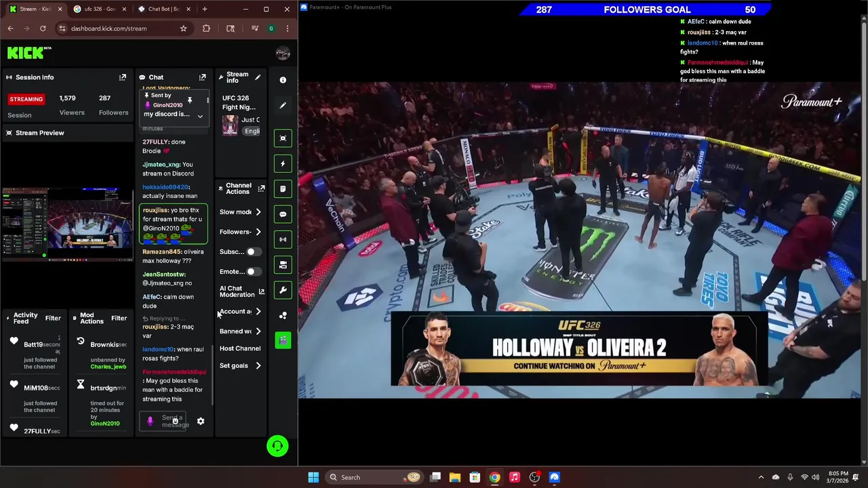Image resolution: width=868 pixels, height=488 pixels.
Task: Toggle the document widget icon in sidebar
Action: (x=283, y=188)
